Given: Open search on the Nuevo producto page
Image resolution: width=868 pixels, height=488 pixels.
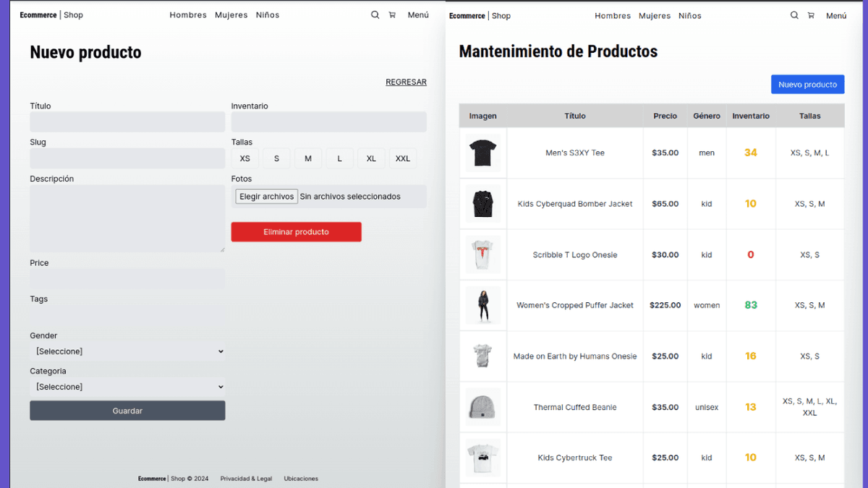Looking at the screenshot, I should coord(375,14).
